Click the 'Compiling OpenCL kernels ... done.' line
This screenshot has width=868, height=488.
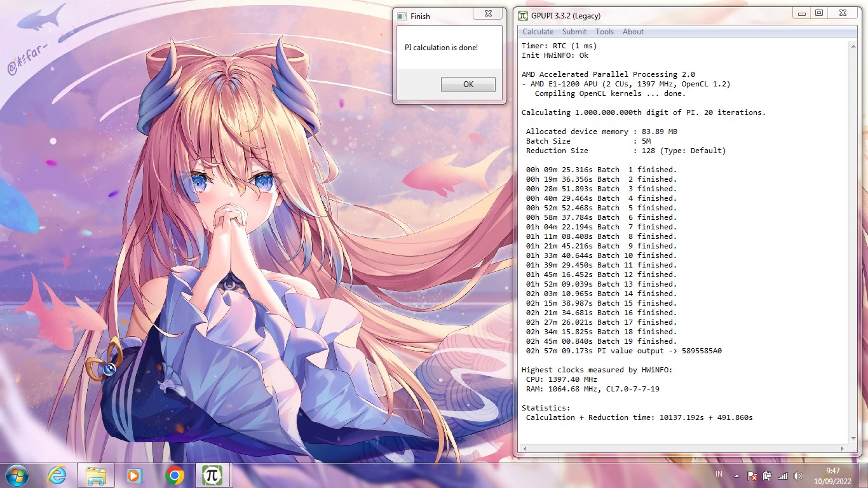click(610, 93)
